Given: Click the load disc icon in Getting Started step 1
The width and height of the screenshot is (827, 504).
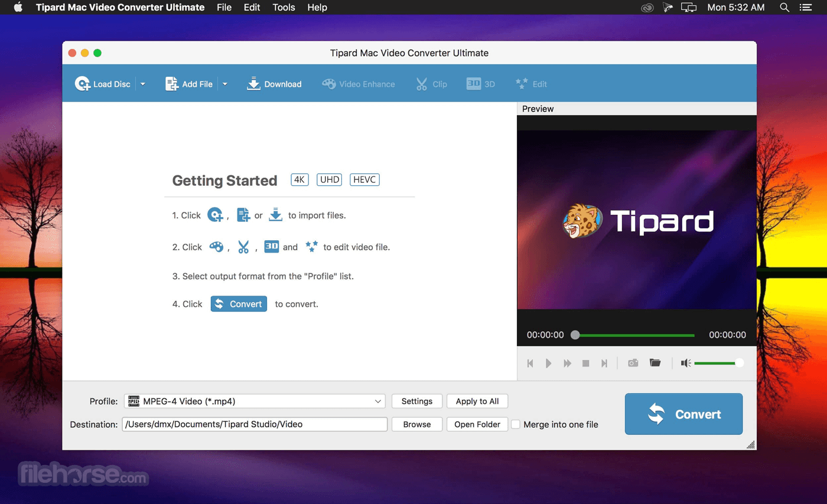Looking at the screenshot, I should point(215,215).
